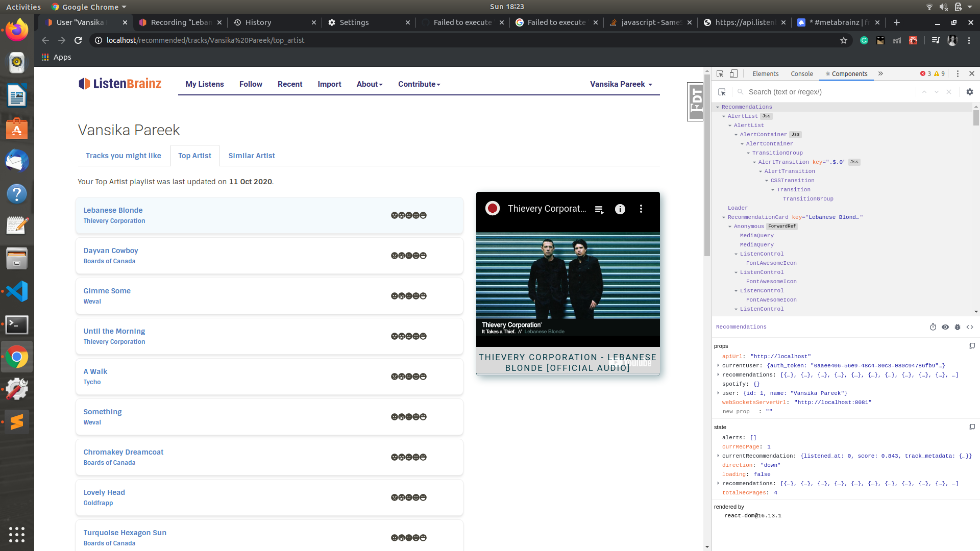Image resolution: width=980 pixels, height=551 pixels.
Task: Show more DevTools tabs with the chevrons
Action: 880,73
